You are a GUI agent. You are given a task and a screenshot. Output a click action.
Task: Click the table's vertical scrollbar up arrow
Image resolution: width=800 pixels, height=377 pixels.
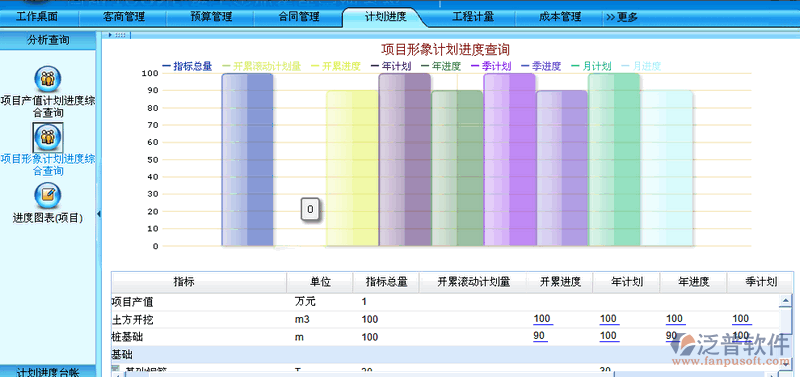(786, 302)
